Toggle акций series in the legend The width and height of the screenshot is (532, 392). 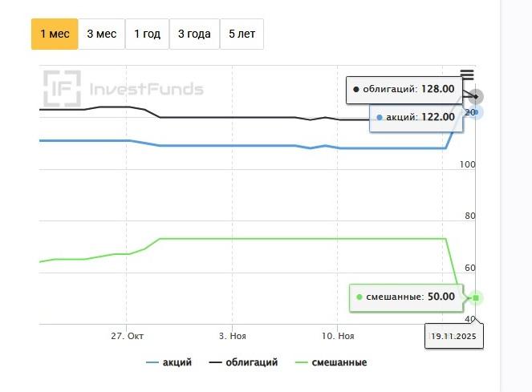tap(169, 362)
